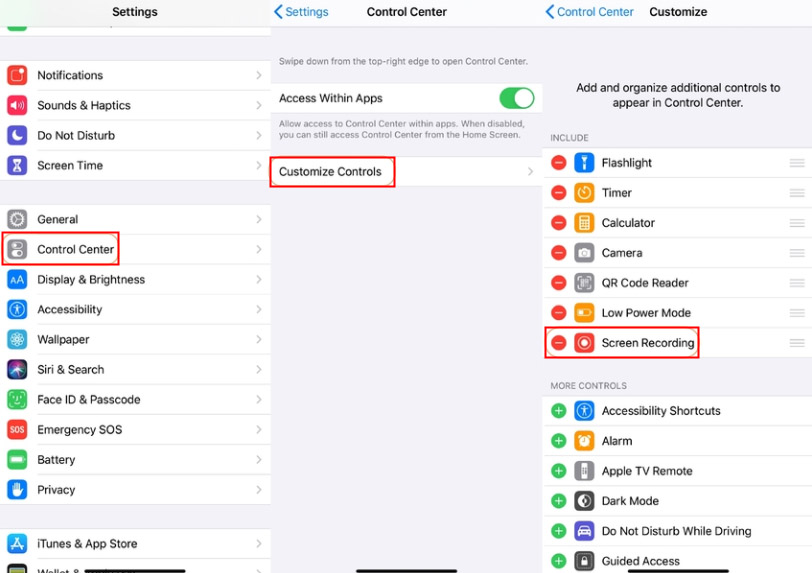Screen dimensions: 812x573
Task: Open the Notifications settings icon
Action: coord(17,75)
